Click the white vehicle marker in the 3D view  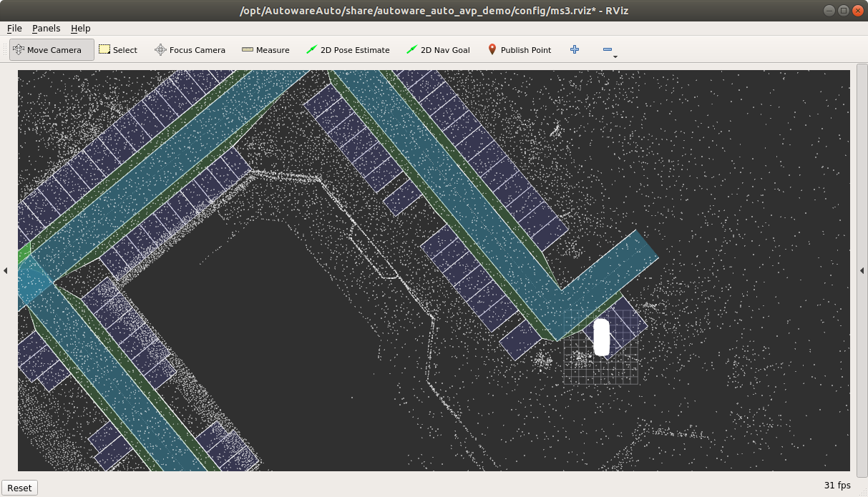point(601,338)
